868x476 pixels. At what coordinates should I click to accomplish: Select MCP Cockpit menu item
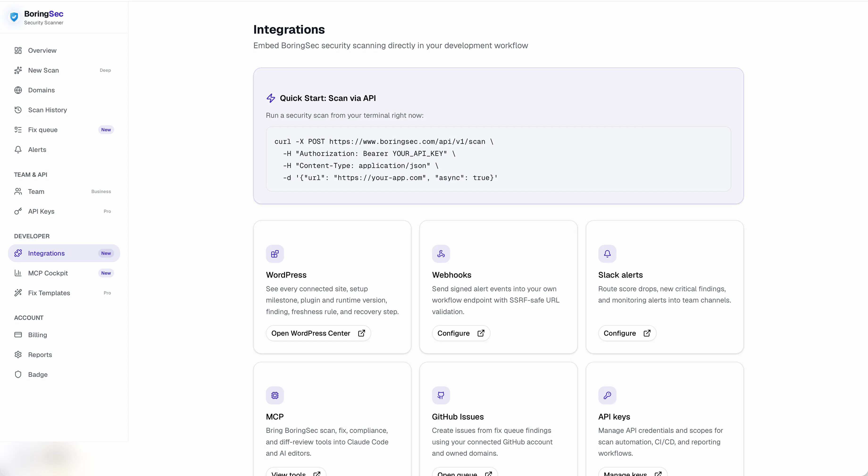[x=64, y=273]
